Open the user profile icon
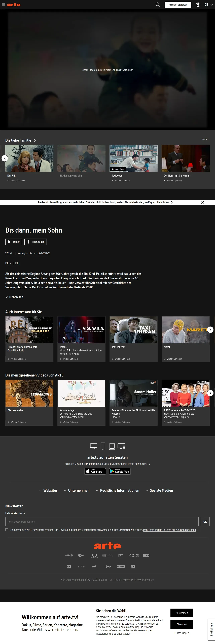 coord(198,5)
